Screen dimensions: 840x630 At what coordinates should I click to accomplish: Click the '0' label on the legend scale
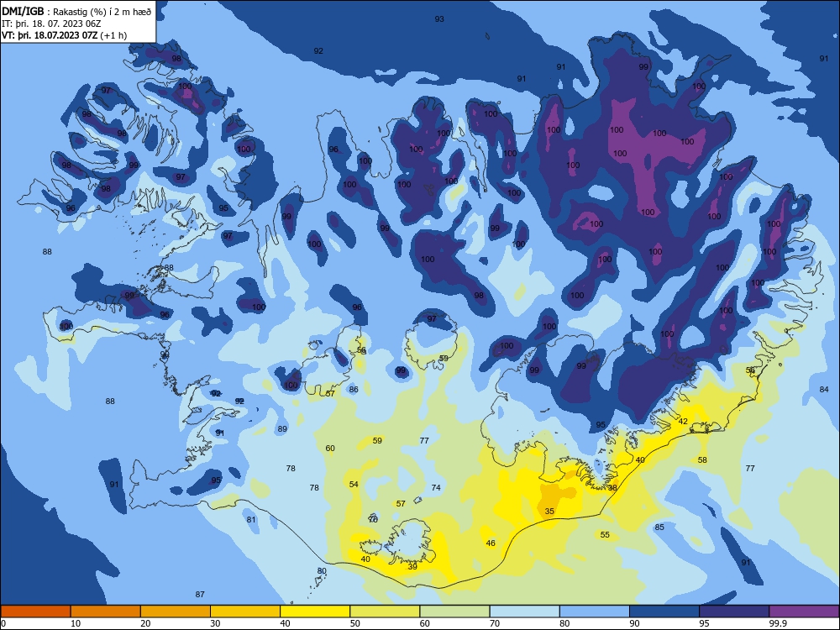coord(3,623)
